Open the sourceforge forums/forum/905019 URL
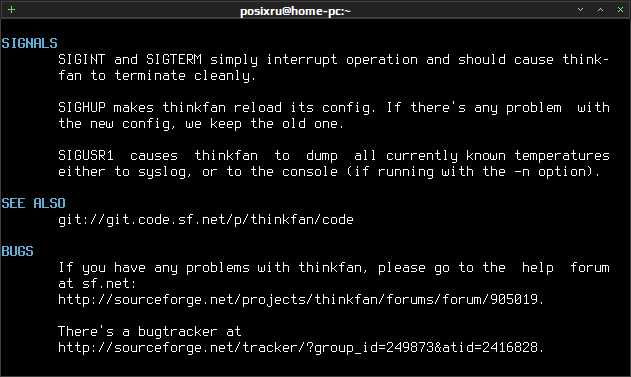Screen dimensions: 631x377 pos(300,300)
